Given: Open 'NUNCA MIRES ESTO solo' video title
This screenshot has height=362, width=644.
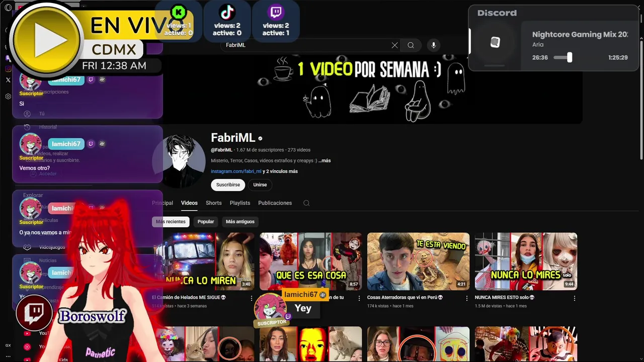Looking at the screenshot, I should point(505,298).
